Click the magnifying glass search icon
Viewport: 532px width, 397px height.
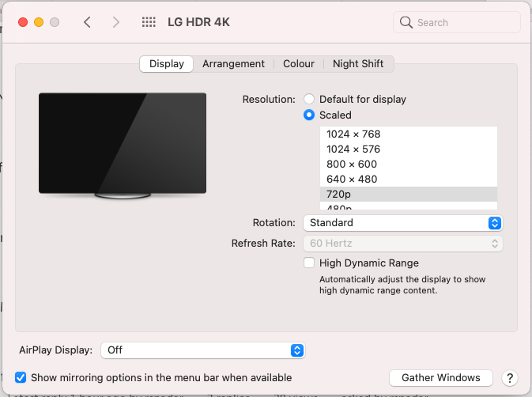click(x=406, y=22)
